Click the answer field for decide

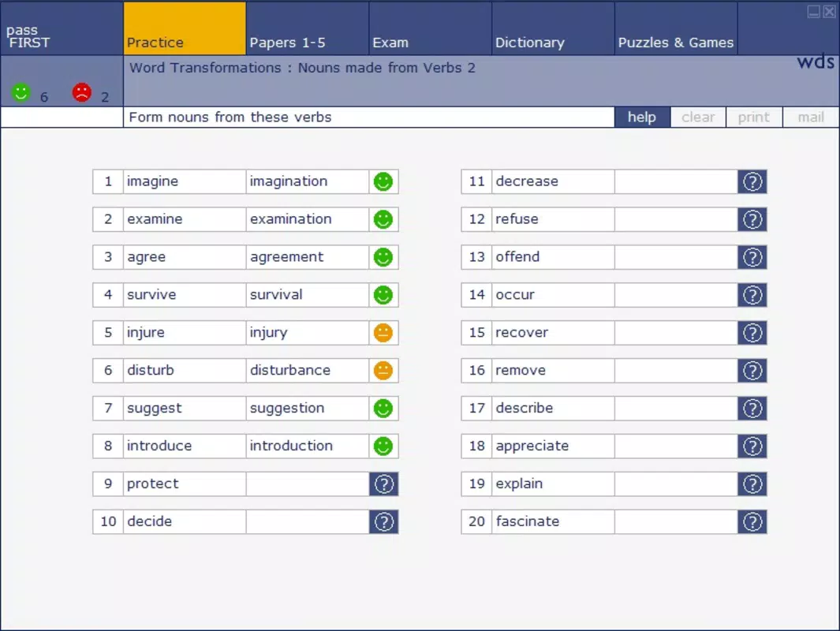coord(308,521)
